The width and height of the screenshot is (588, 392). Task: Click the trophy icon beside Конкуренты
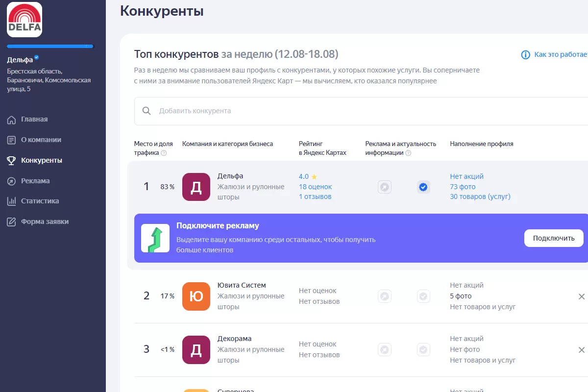point(11,160)
